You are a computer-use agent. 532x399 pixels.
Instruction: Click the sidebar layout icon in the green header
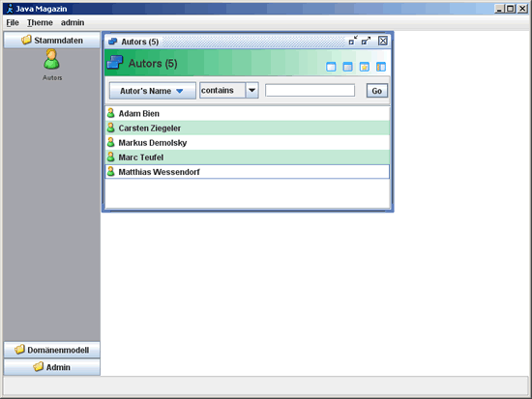(x=381, y=67)
